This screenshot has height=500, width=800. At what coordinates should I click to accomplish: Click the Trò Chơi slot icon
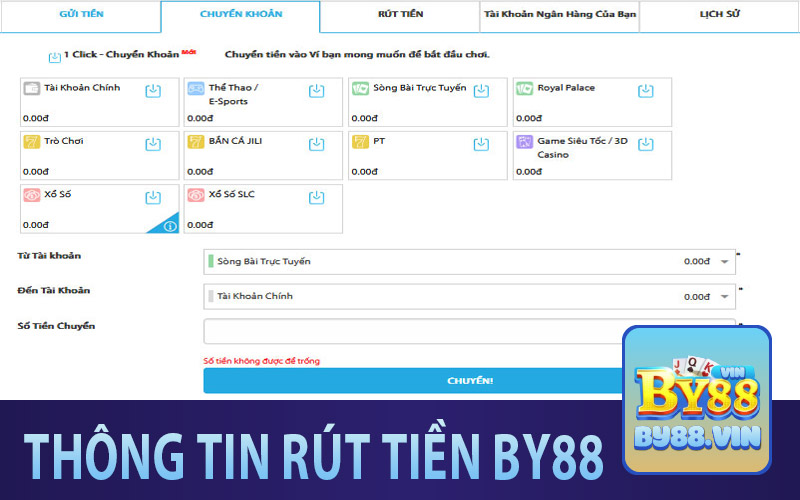point(32,141)
